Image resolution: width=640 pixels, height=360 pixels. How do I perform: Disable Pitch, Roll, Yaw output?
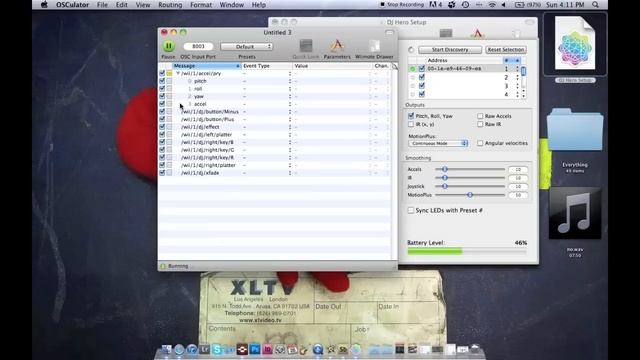tap(411, 116)
